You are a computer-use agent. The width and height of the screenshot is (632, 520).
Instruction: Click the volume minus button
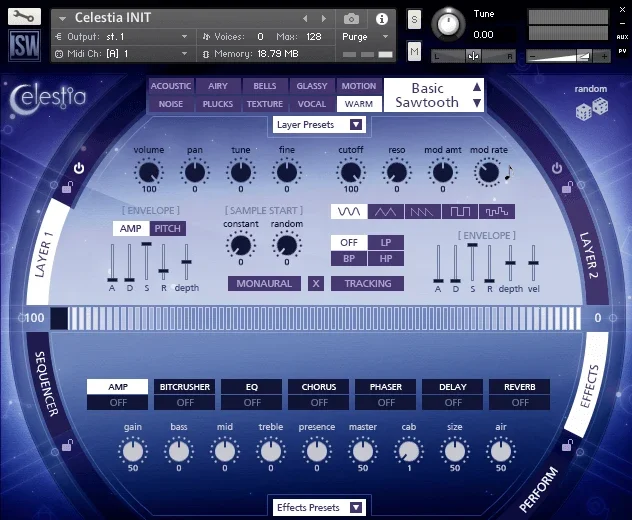click(x=532, y=56)
